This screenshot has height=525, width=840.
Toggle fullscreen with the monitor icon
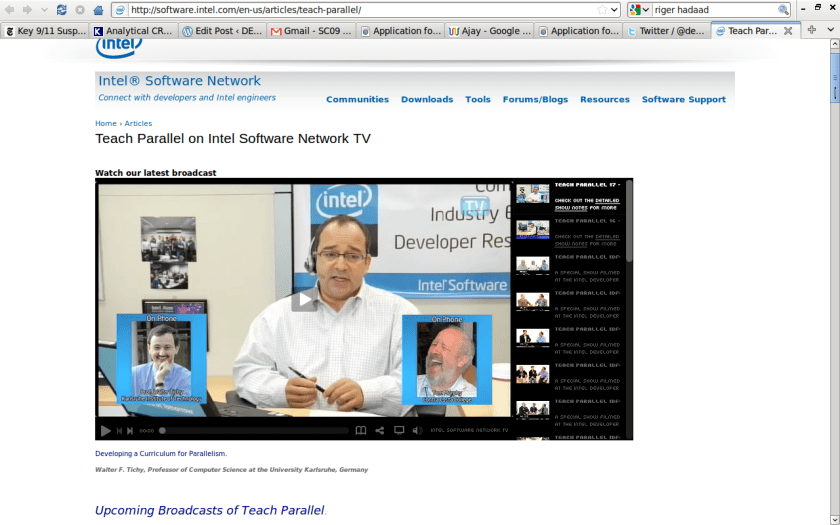click(x=399, y=430)
